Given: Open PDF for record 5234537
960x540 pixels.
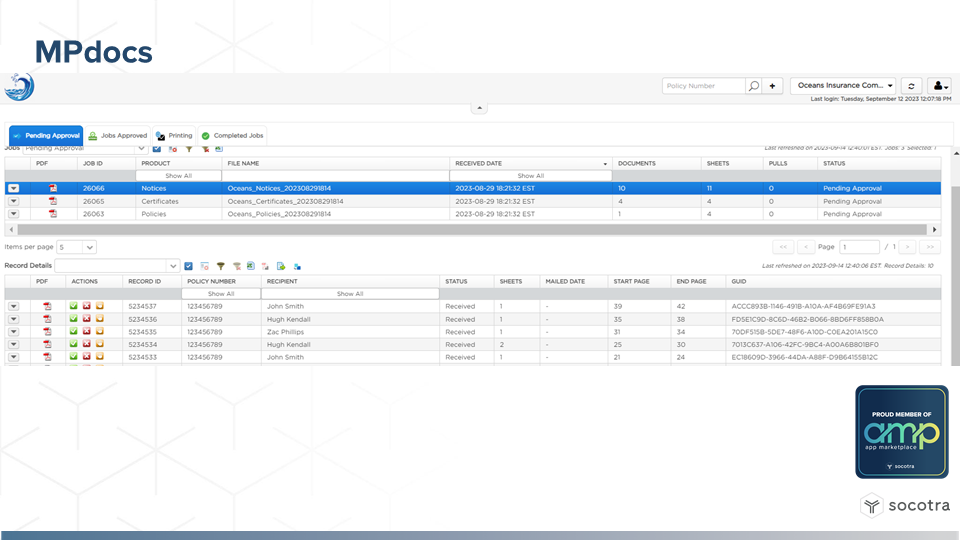Looking at the screenshot, I should pyautogui.click(x=47, y=306).
